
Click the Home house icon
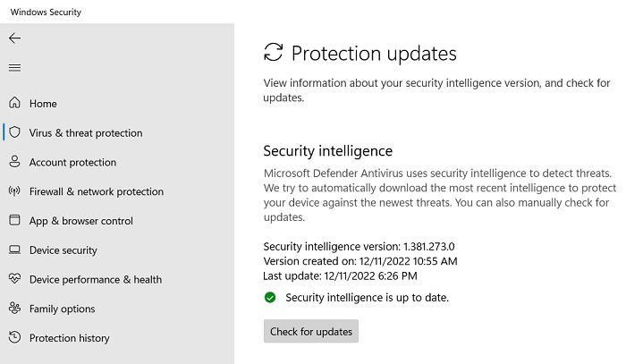pos(14,104)
